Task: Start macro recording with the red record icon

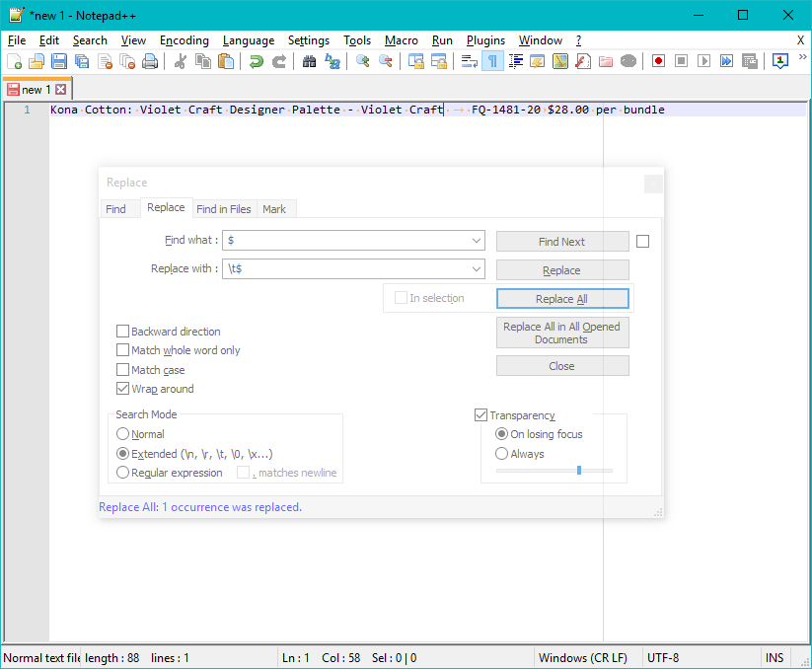Action: tap(657, 61)
